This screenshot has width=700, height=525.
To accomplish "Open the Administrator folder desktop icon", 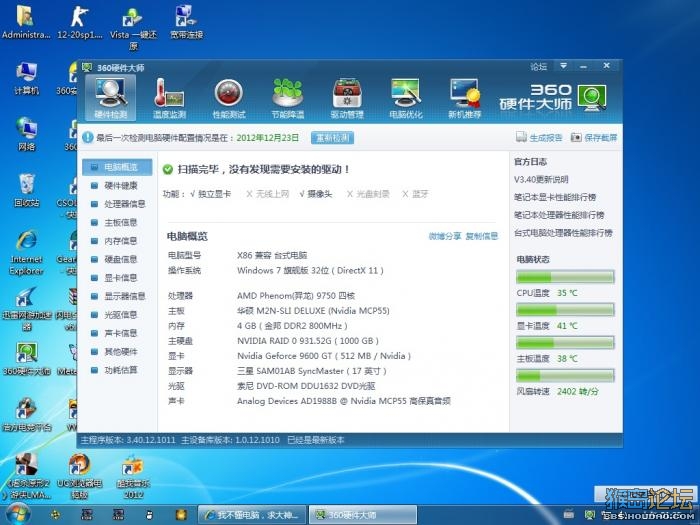I will tap(25, 21).
